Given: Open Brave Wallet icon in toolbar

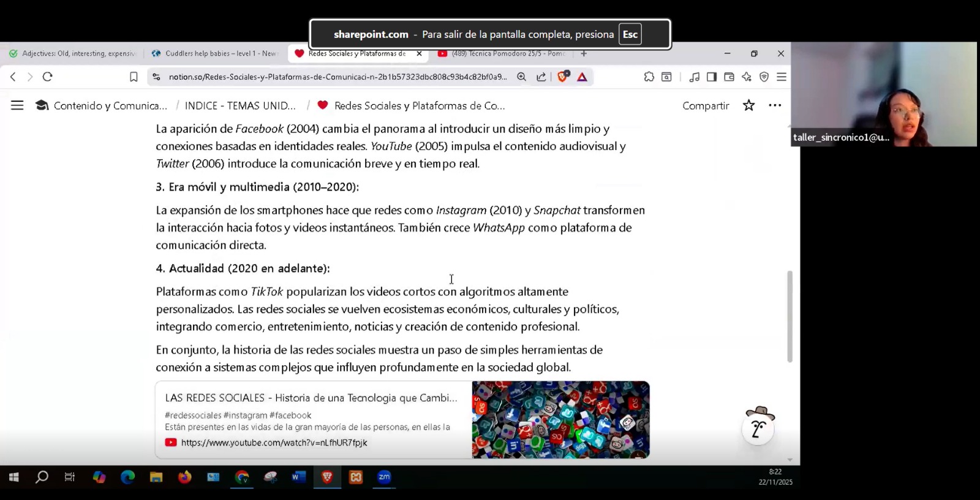Looking at the screenshot, I should tap(729, 77).
